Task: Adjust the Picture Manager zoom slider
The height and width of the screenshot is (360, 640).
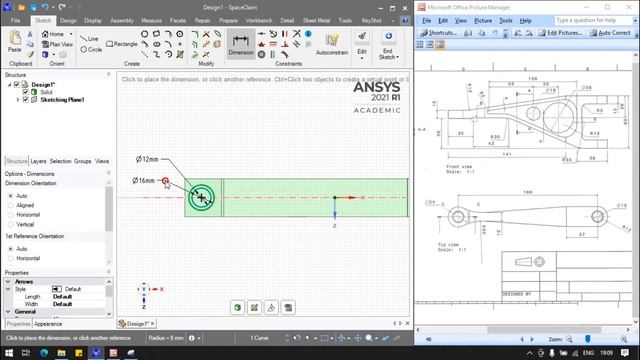Action: click(x=587, y=339)
